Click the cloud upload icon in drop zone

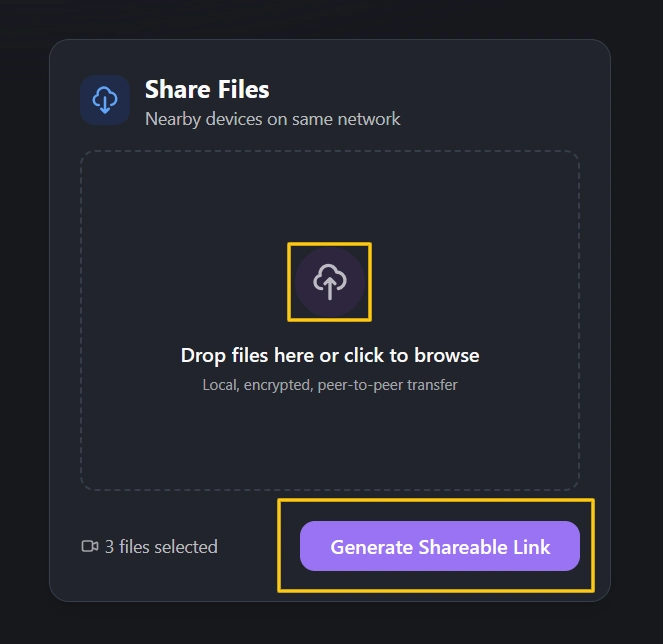click(x=330, y=282)
